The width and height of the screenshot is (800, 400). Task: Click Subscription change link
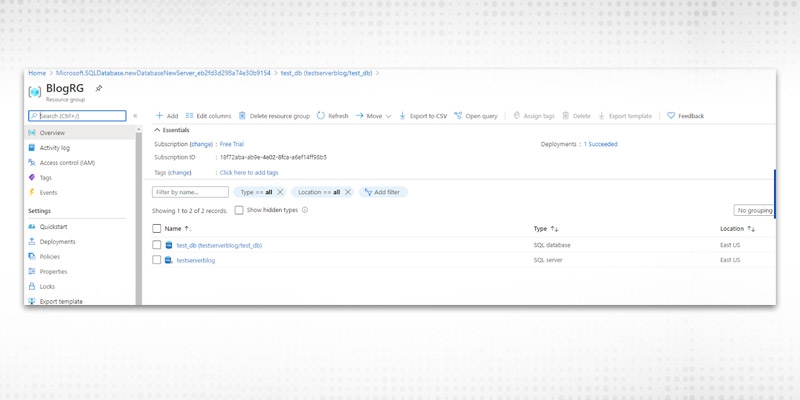[202, 144]
